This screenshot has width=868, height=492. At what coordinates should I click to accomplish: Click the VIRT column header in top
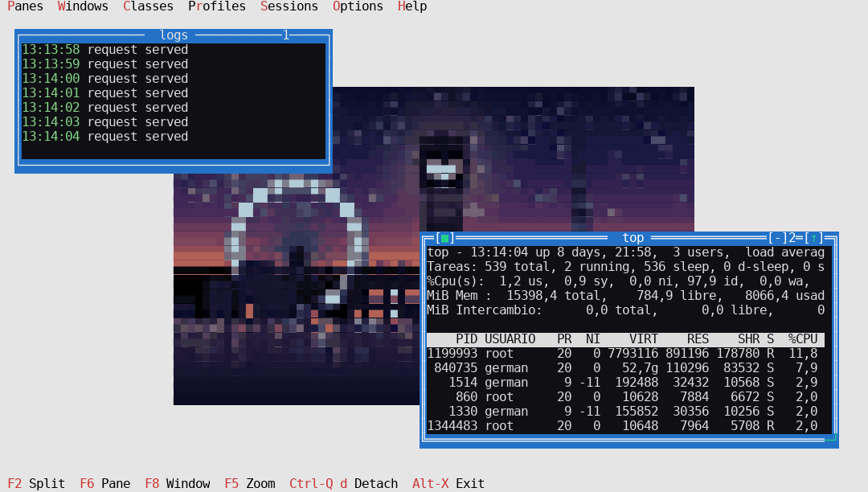point(643,339)
